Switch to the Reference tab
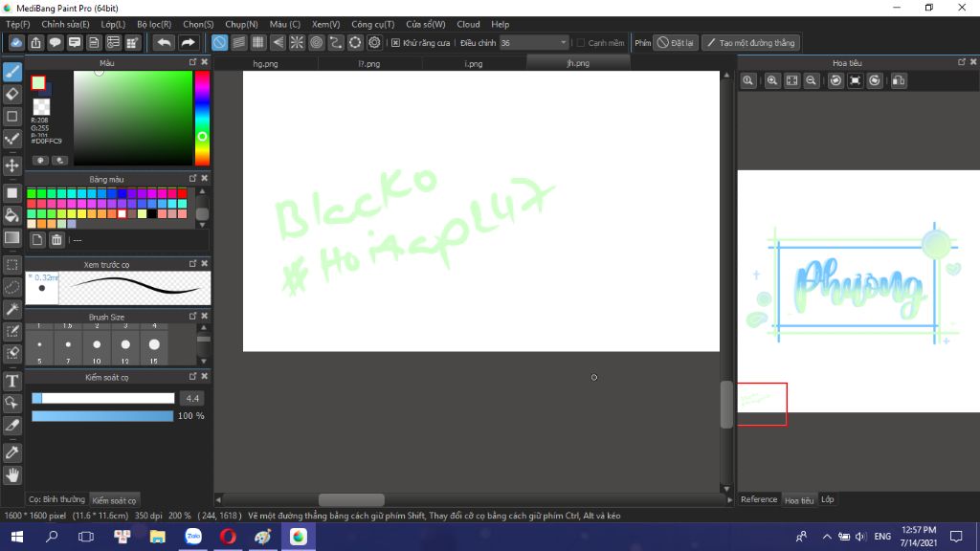980x551 pixels. tap(759, 499)
